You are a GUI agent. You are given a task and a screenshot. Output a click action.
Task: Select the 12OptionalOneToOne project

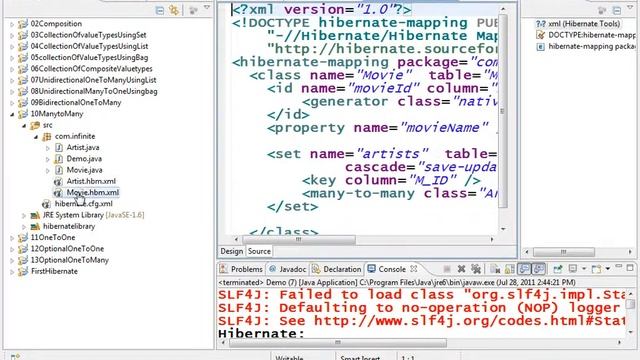67,249
